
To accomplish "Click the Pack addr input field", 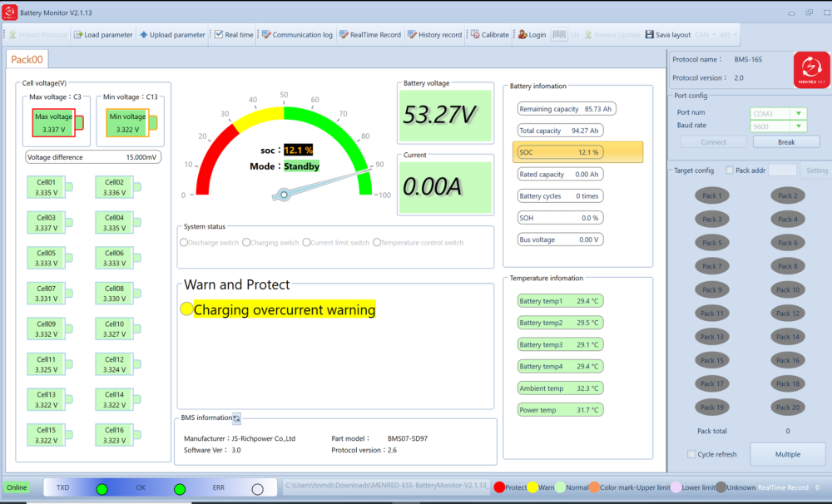I will 782,170.
